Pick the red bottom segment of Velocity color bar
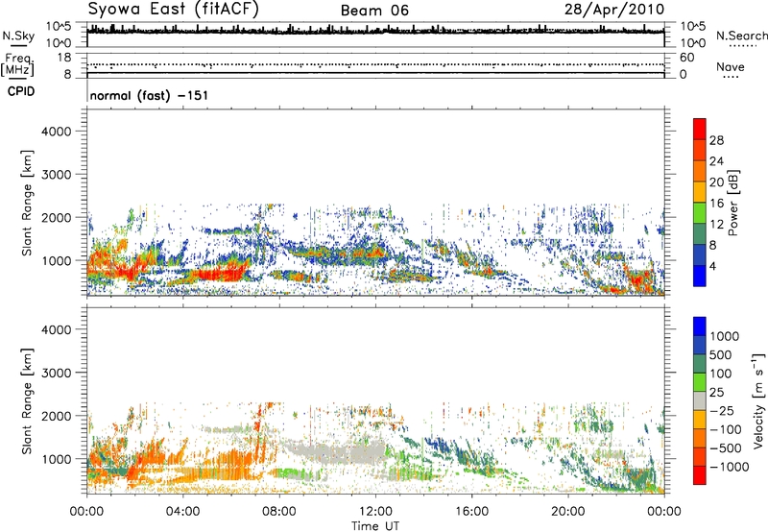768x532 pixels. 700,475
